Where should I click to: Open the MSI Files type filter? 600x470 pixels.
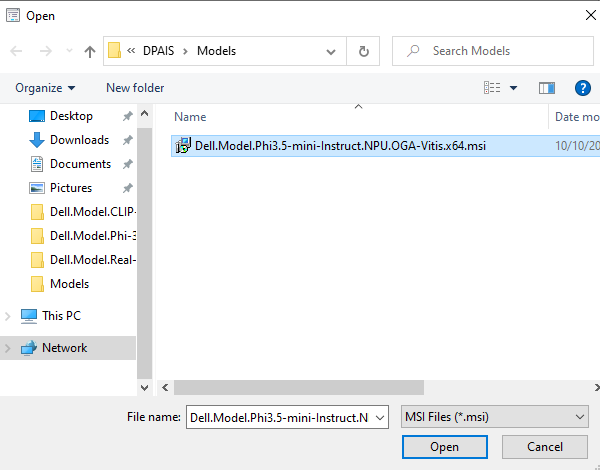coord(495,417)
